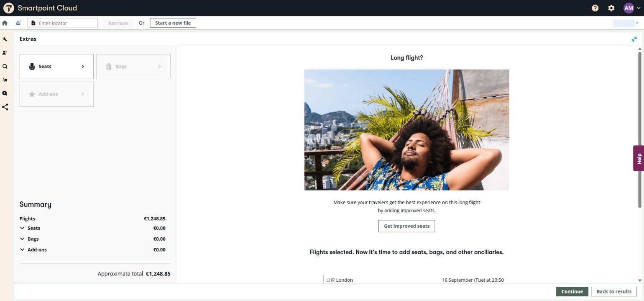Select the Seats label on the Extras card
Image resolution: width=644 pixels, height=301 pixels.
(45, 67)
